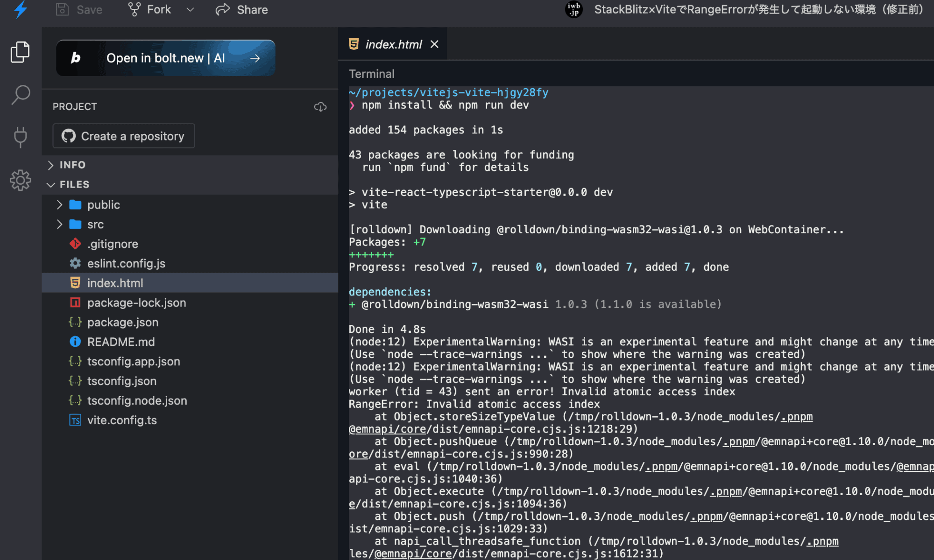Close the index.html tab

434,44
